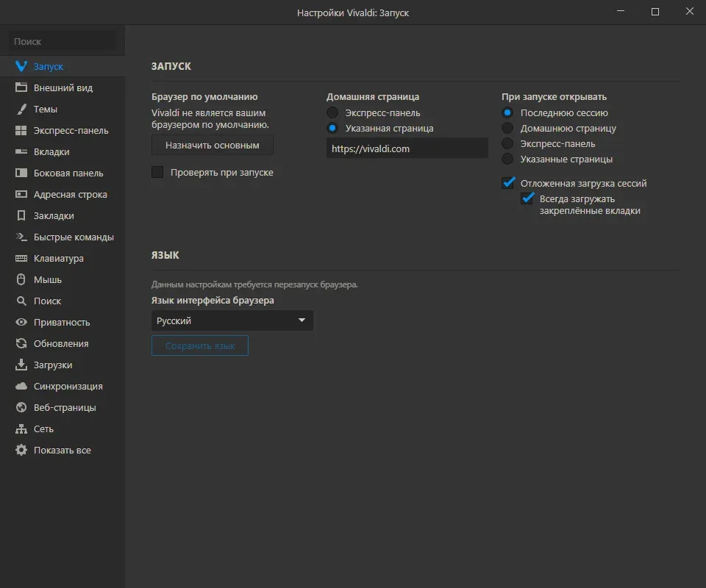Select Экспресс-панель as homepage radio
This screenshot has height=588, width=706.
332,112
